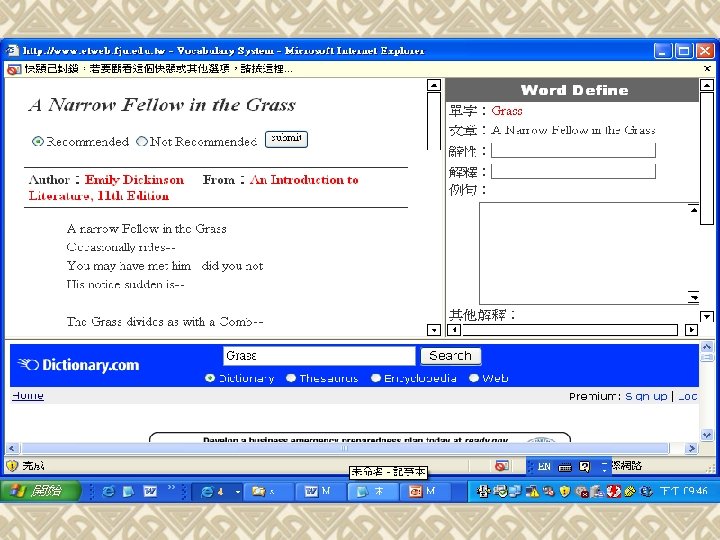Click down arrow of 例句 text area scrollbar

click(x=693, y=298)
